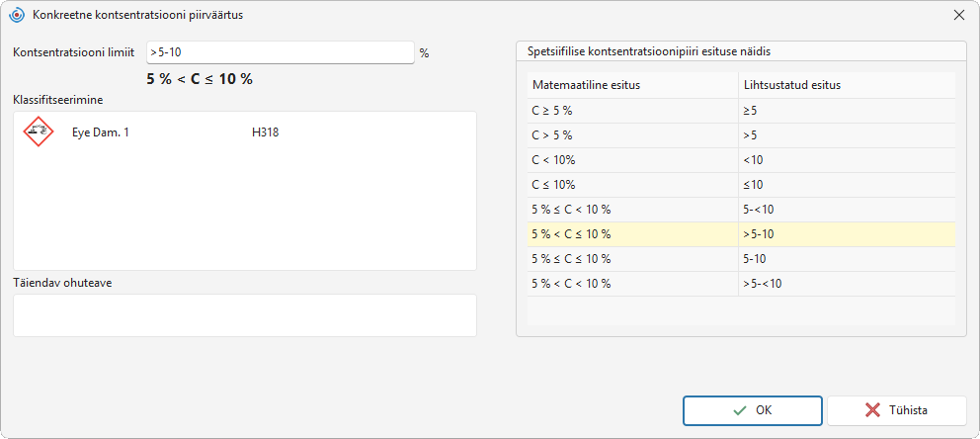This screenshot has width=980, height=439.
Task: Select the 5-<10 simplified cell
Action: tap(847, 210)
